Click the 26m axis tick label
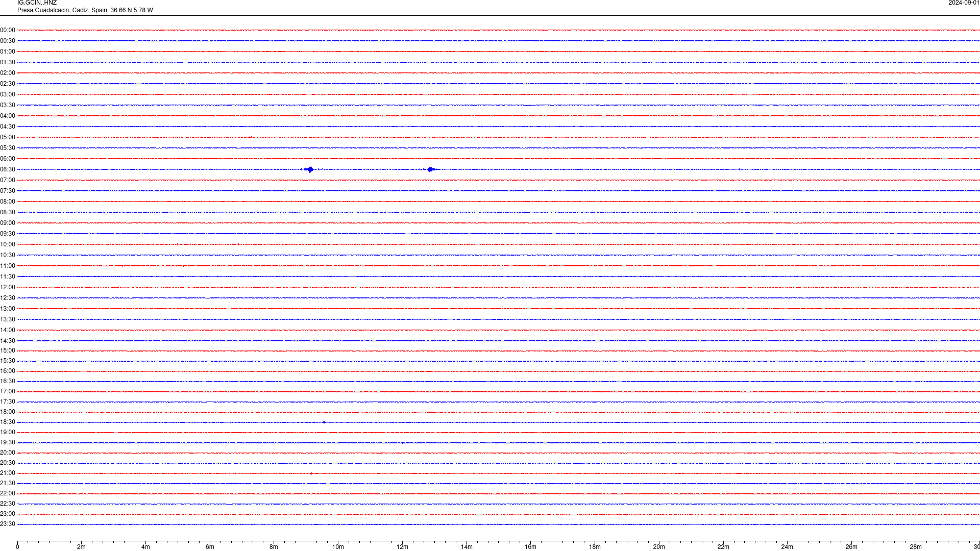The image size is (980, 551). click(x=851, y=547)
